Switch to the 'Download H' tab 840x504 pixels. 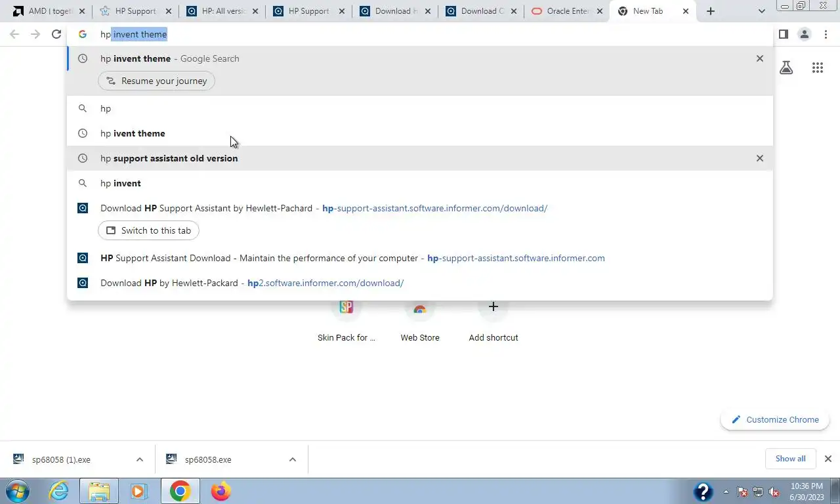click(x=394, y=11)
